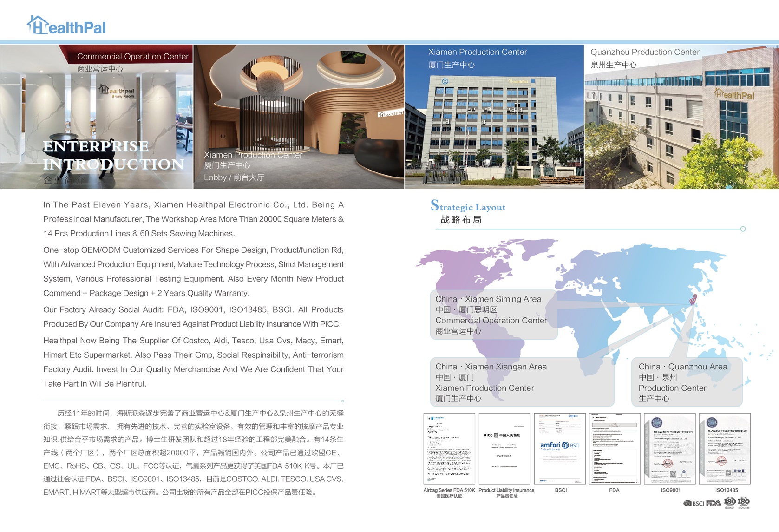This screenshot has width=779, height=532.
Task: Click the ISO9001 globe badge icon
Action: click(x=730, y=502)
